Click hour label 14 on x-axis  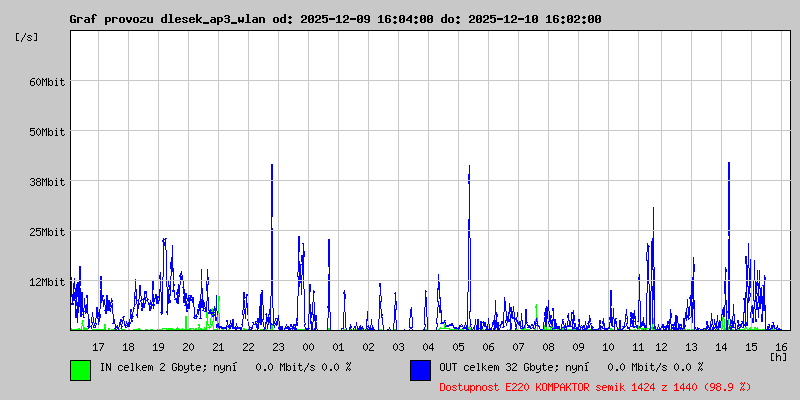coord(721,347)
